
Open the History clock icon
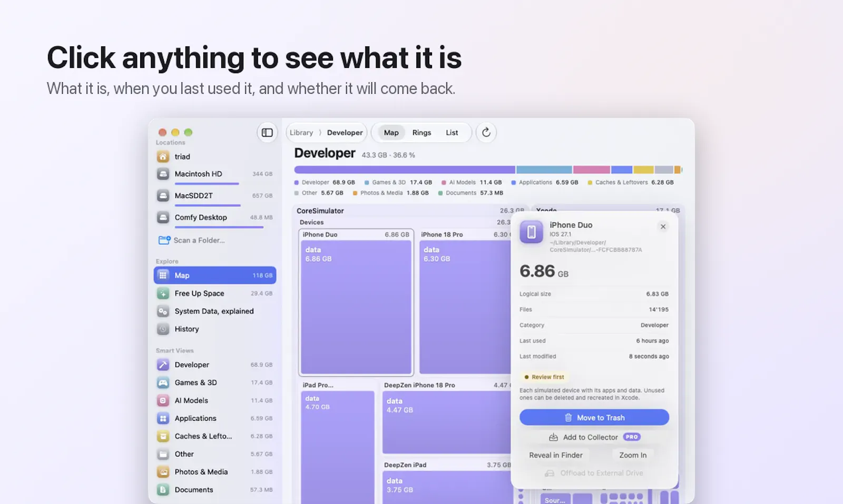click(x=163, y=329)
